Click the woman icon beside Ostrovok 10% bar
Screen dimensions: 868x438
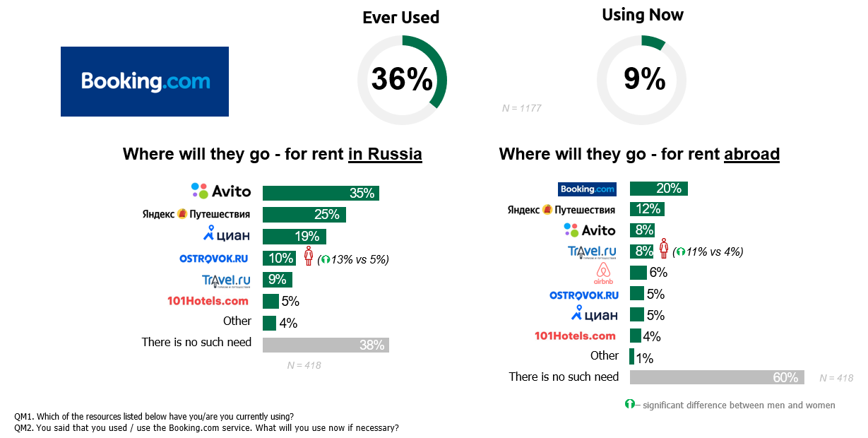tap(308, 256)
